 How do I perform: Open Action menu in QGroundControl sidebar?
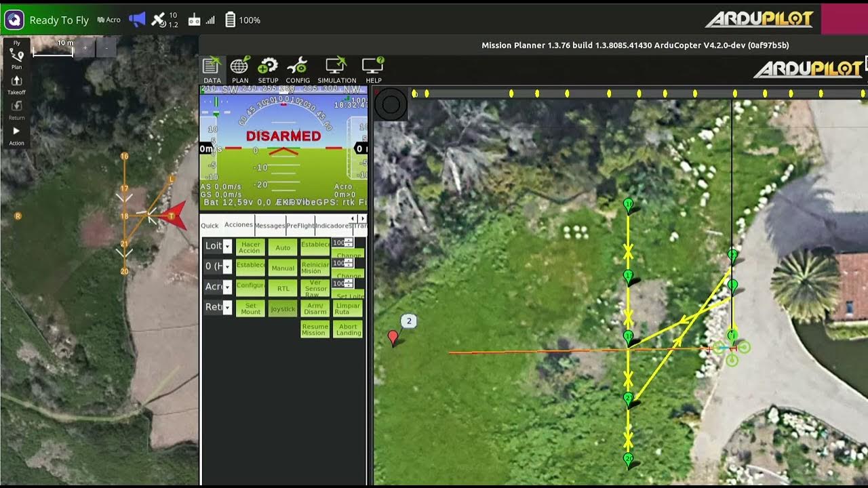coord(16,135)
